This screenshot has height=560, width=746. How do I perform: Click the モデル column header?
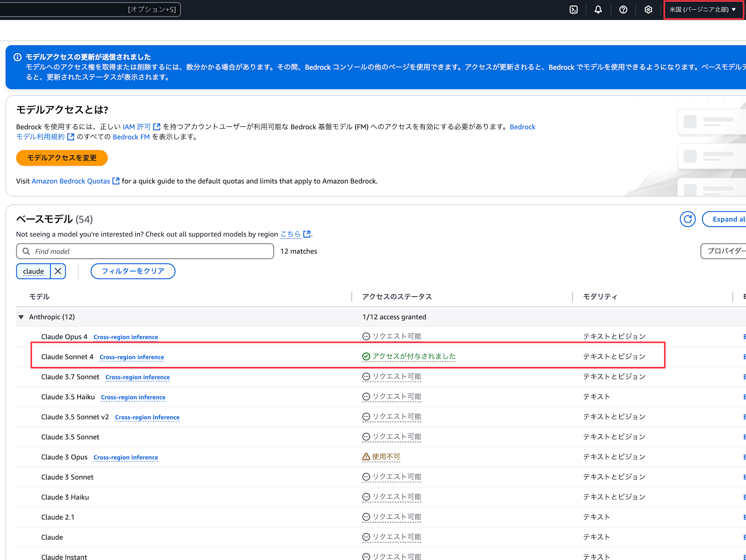point(39,296)
